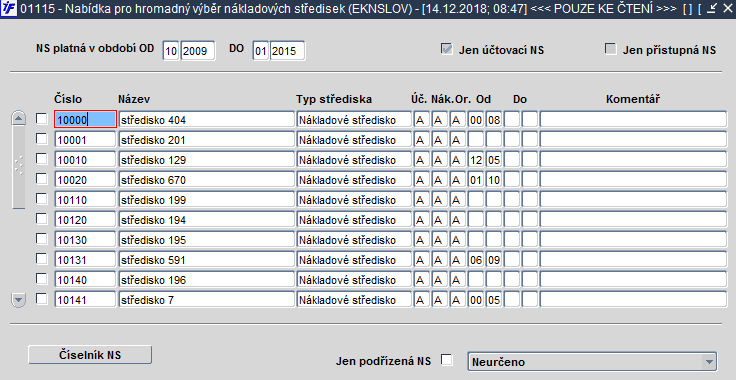The width and height of the screenshot is (736, 380).
Task: Toggle the Jen účtovací NS checkbox
Action: [x=446, y=49]
